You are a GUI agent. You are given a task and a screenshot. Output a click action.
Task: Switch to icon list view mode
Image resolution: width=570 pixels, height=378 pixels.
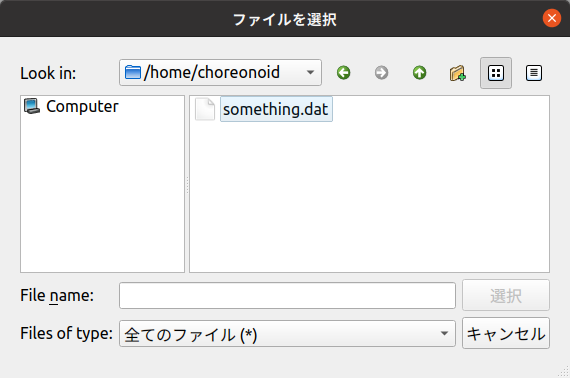pos(496,73)
